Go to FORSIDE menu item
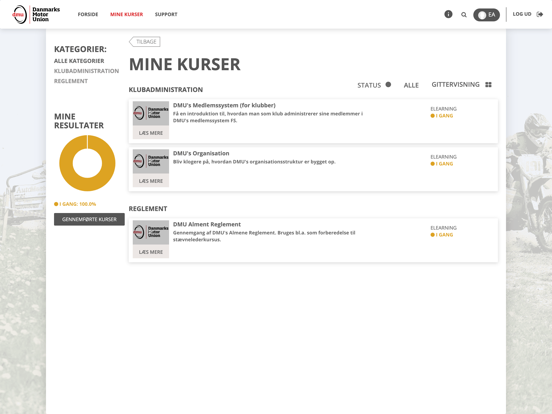The image size is (552, 414). pos(88,14)
